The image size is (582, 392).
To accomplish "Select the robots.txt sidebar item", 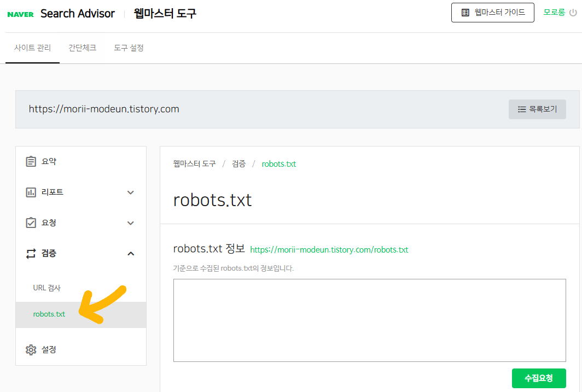I will [x=81, y=314].
